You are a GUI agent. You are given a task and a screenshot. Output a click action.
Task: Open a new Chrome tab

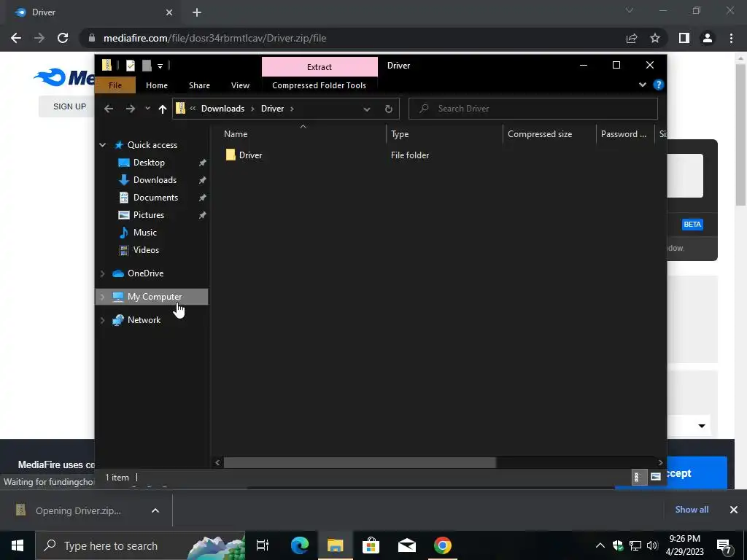197,12
